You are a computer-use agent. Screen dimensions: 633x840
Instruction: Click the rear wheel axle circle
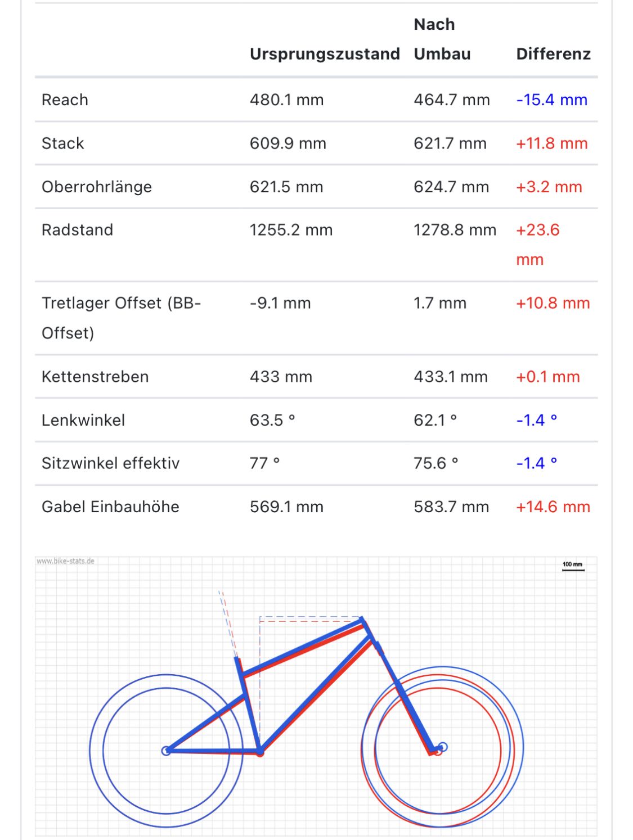166,751
